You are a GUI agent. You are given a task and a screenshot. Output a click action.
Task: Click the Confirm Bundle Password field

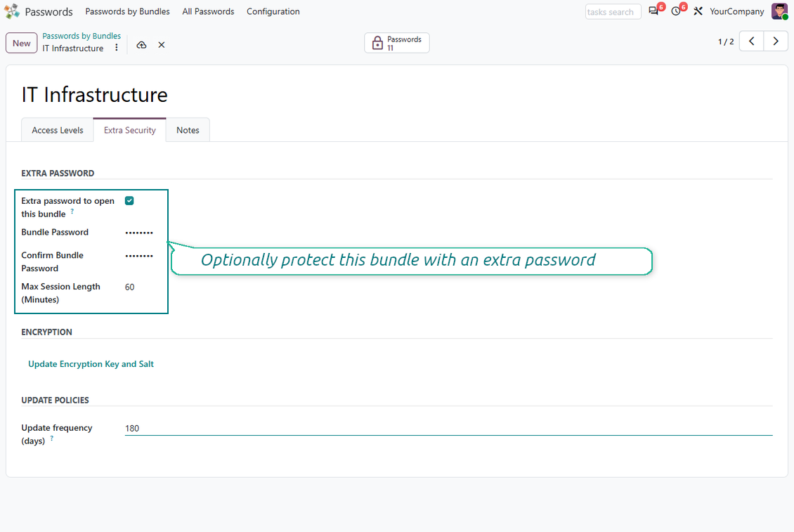coord(139,256)
